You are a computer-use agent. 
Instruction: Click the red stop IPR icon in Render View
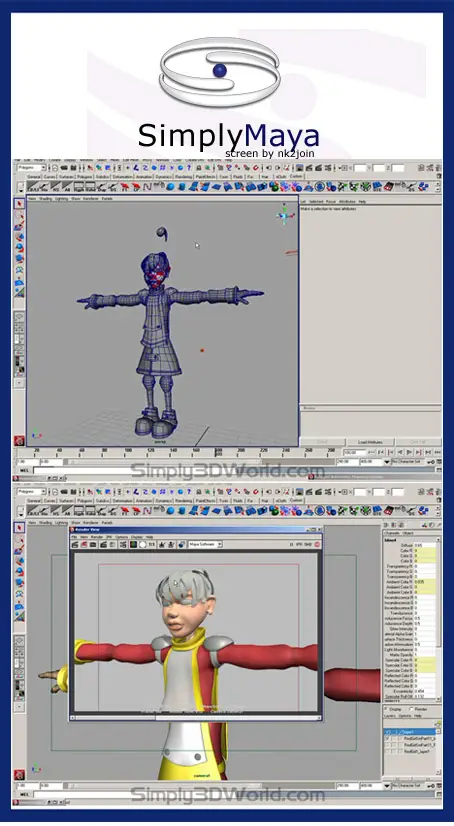click(317, 544)
